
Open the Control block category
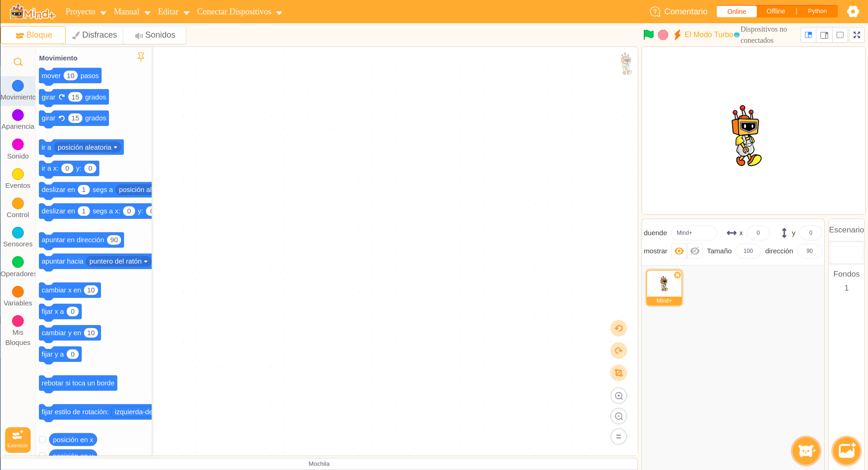[x=18, y=208]
